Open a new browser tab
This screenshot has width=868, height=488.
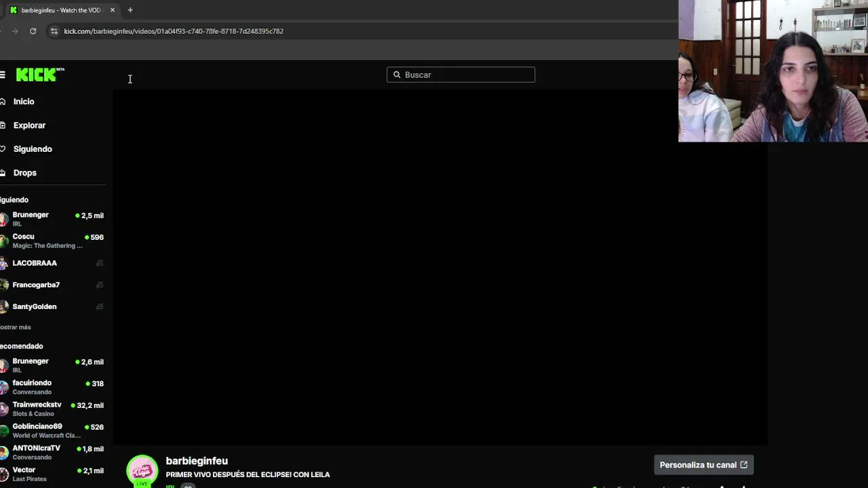click(x=130, y=10)
